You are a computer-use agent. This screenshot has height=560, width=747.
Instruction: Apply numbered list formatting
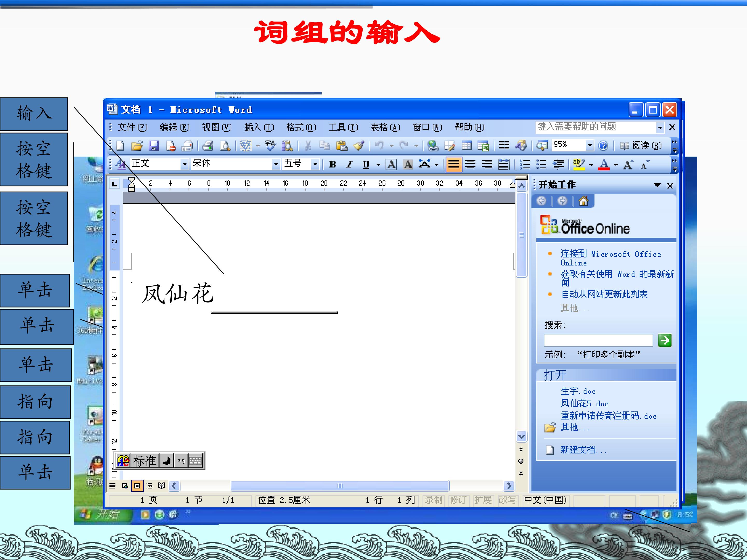pos(524,164)
